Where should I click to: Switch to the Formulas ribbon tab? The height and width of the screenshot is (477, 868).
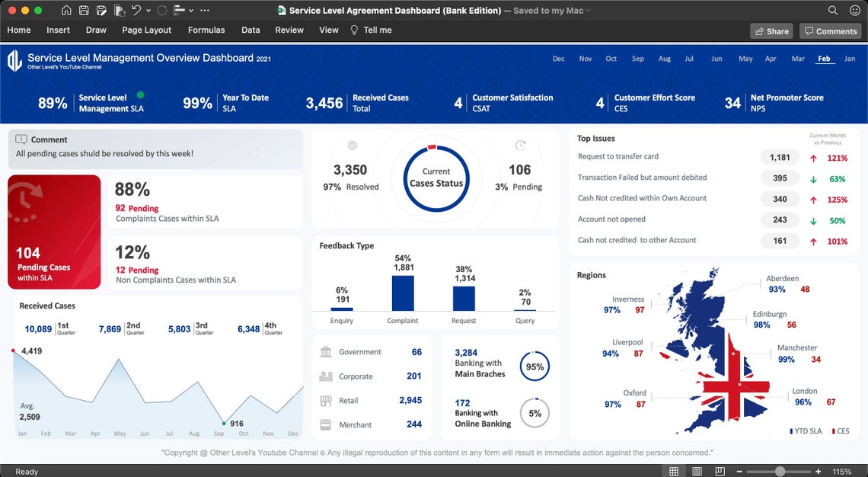click(x=206, y=30)
